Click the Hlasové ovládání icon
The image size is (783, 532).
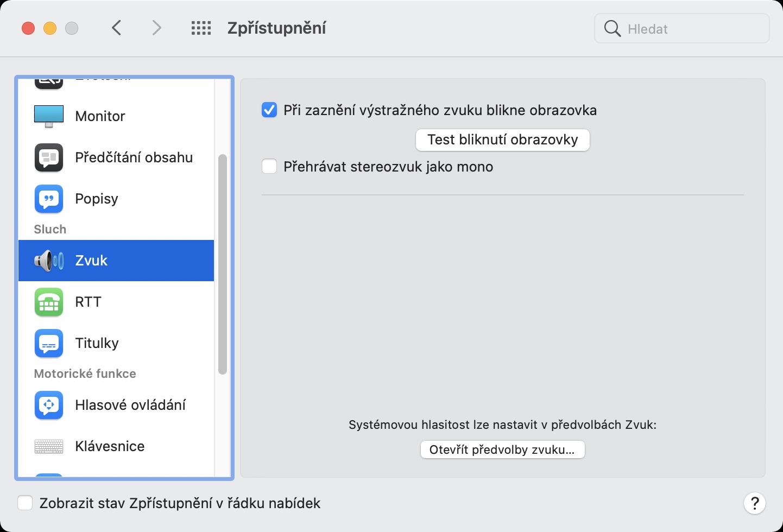click(x=49, y=405)
